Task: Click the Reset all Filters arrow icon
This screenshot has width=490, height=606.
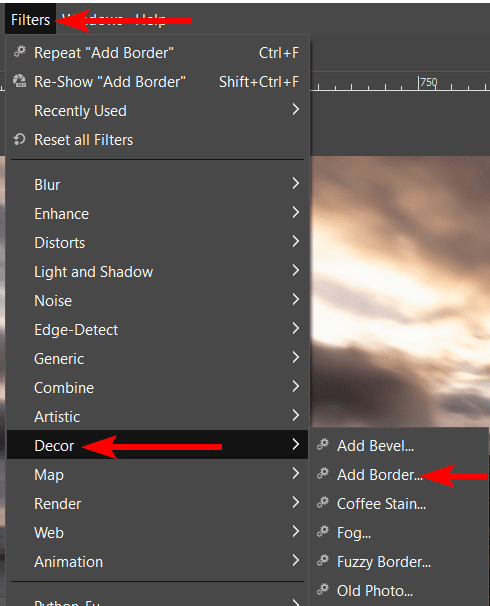Action: pyautogui.click(x=20, y=139)
